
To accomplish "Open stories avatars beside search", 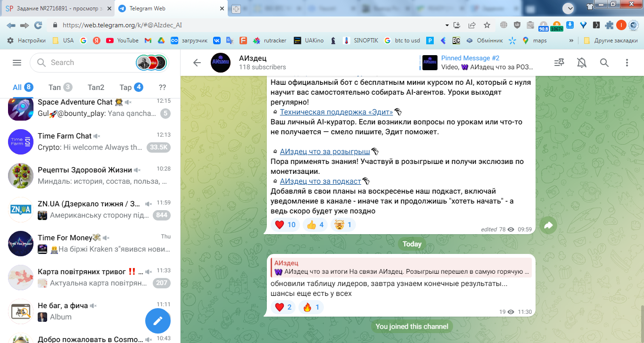I will pyautogui.click(x=151, y=63).
